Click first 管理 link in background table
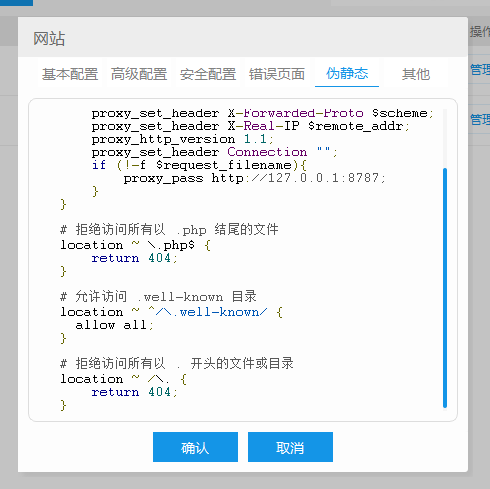490x489 pixels. pyautogui.click(x=480, y=70)
